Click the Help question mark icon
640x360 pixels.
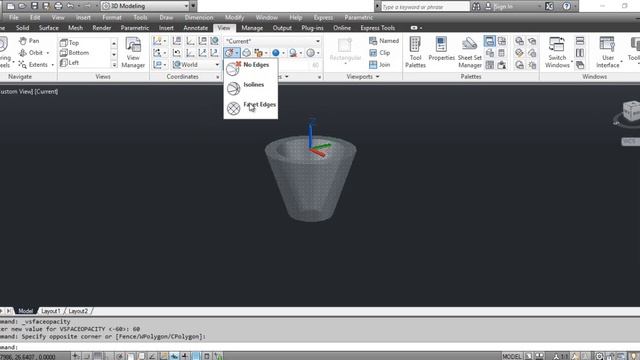tap(567, 6)
